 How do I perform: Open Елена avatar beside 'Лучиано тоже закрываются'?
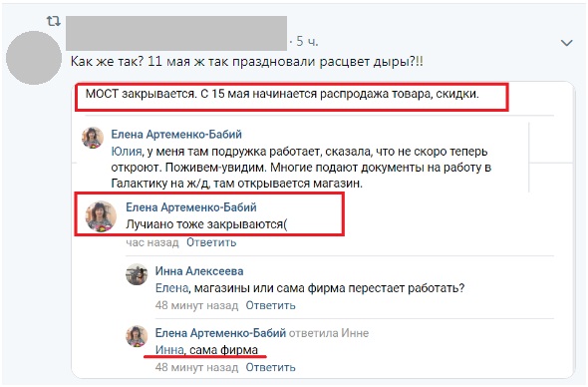101,215
